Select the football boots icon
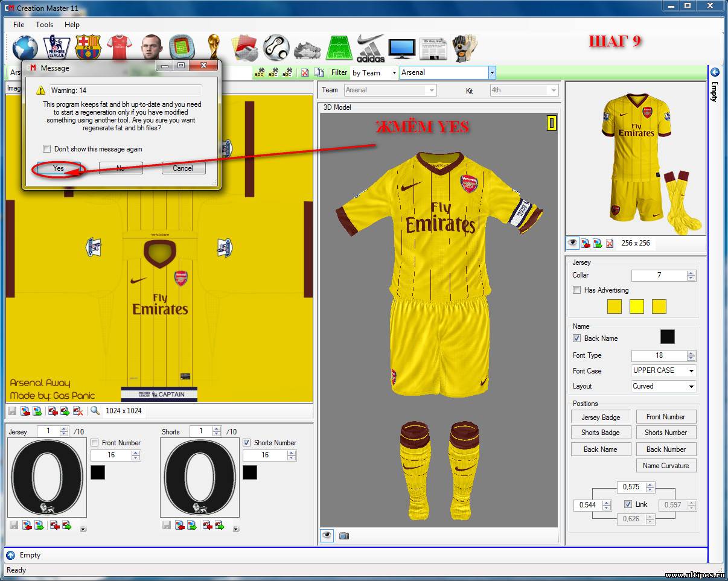Image resolution: width=728 pixels, height=581 pixels. click(308, 48)
